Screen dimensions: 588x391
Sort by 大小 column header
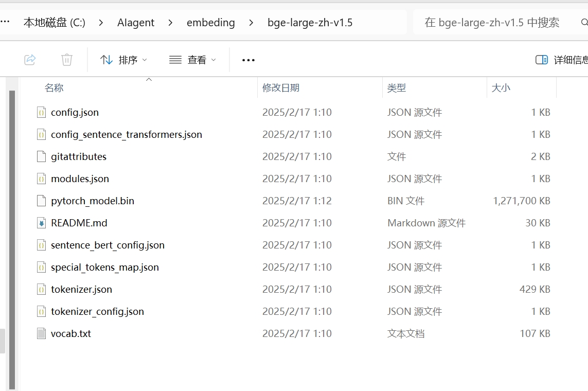(501, 88)
